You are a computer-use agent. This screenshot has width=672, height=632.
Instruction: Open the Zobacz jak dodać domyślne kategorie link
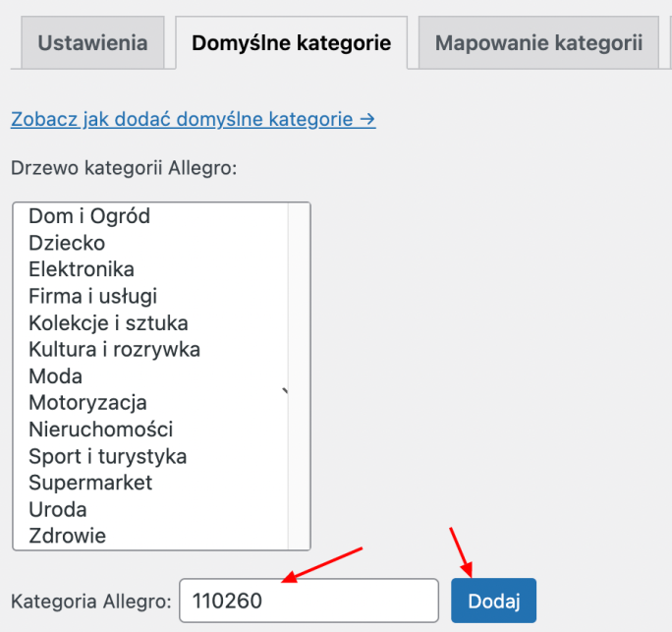[194, 119]
